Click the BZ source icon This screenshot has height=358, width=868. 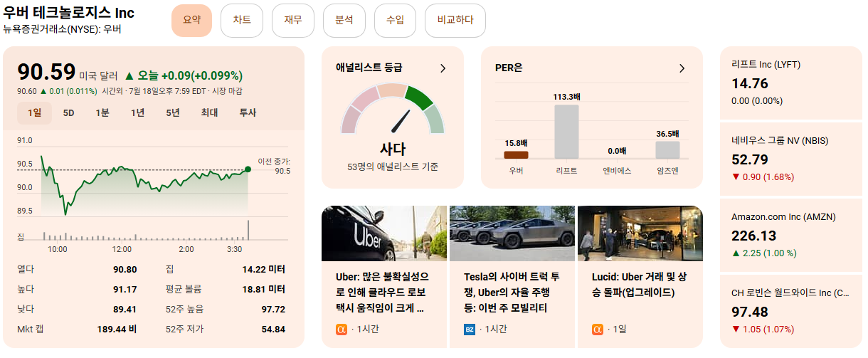pos(469,329)
